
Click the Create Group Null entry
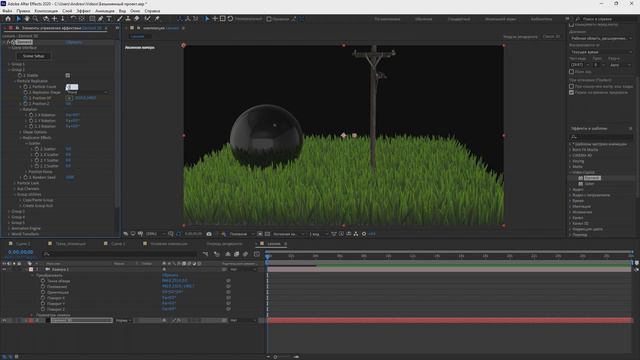[x=38, y=206]
